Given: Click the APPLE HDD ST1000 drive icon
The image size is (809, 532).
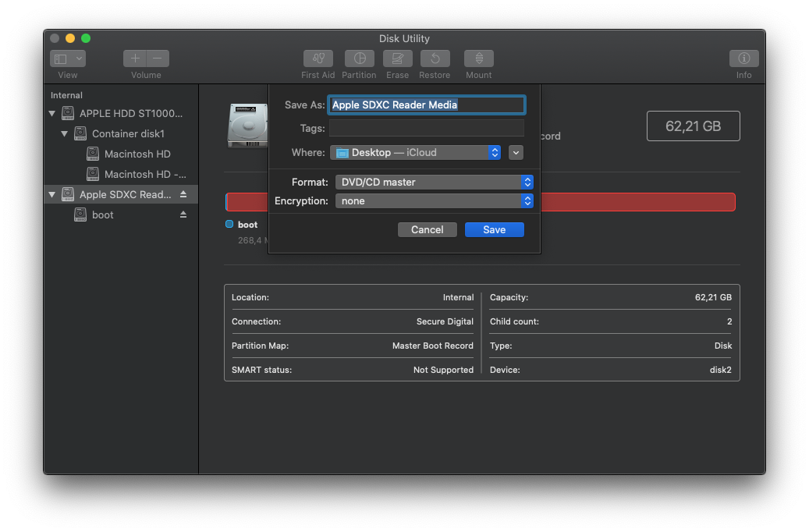Looking at the screenshot, I should [x=68, y=113].
